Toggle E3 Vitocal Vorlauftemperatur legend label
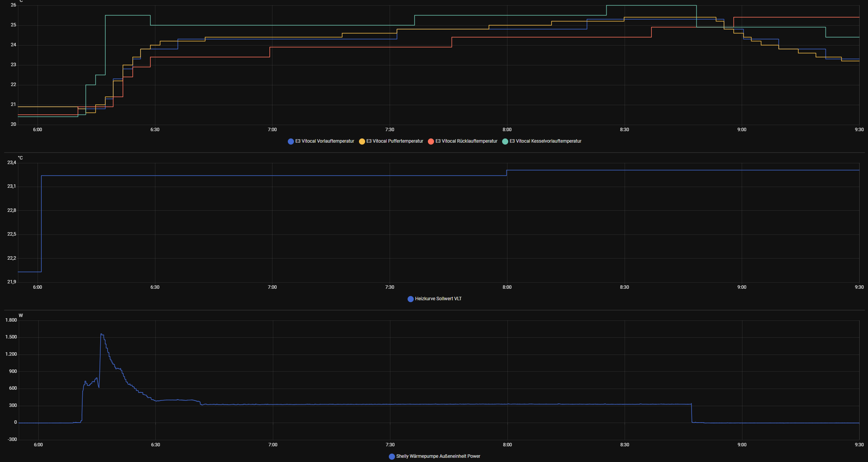 pyautogui.click(x=325, y=141)
